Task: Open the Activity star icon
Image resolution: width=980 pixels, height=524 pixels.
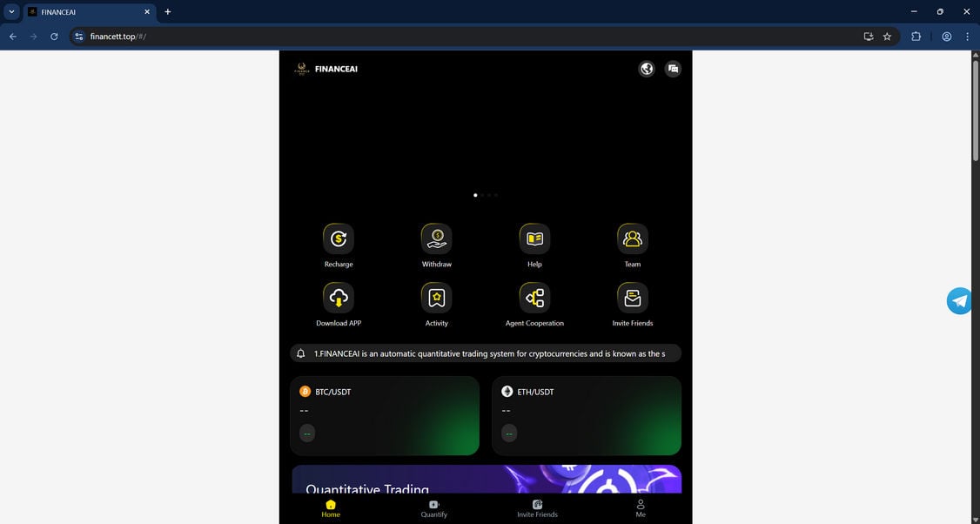Action: [436, 298]
